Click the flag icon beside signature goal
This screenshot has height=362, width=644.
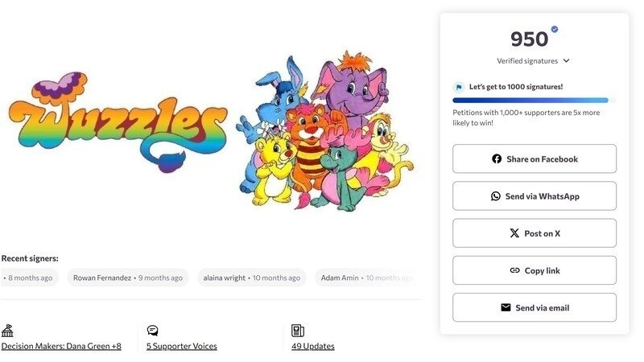(458, 87)
